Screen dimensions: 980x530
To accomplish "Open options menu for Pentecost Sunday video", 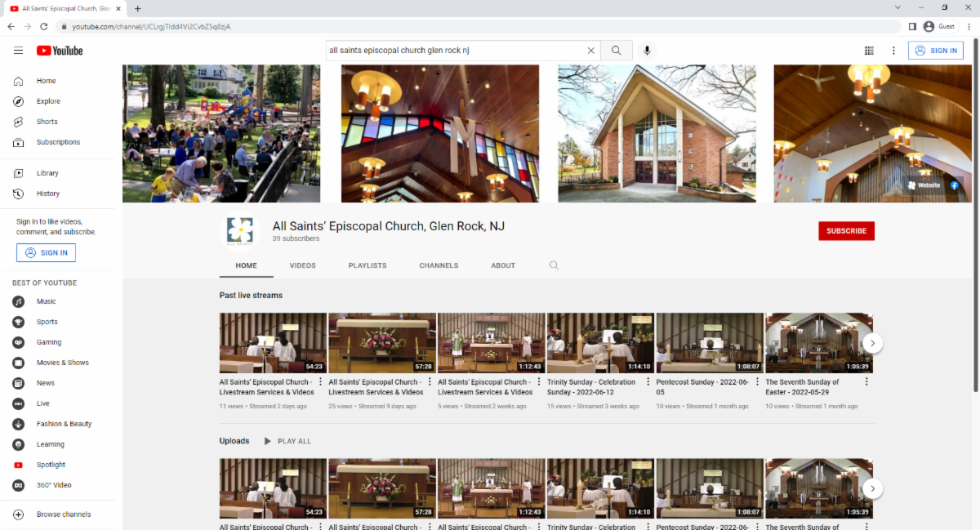I will [x=757, y=381].
